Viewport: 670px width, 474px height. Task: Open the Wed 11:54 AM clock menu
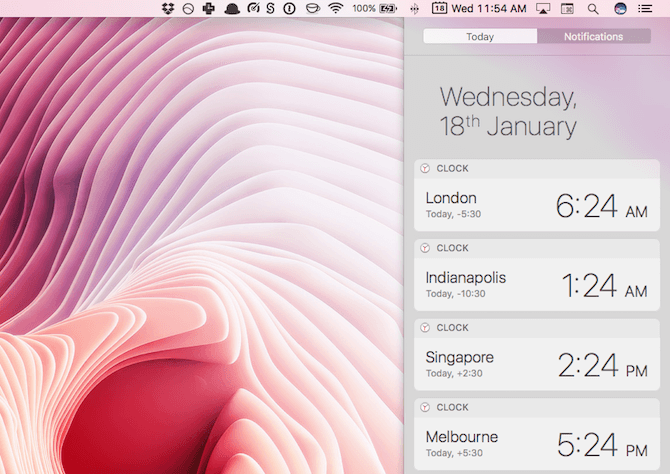point(489,8)
